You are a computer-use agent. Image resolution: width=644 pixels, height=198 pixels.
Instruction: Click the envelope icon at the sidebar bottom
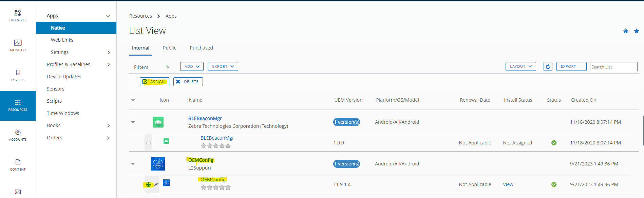click(x=18, y=192)
